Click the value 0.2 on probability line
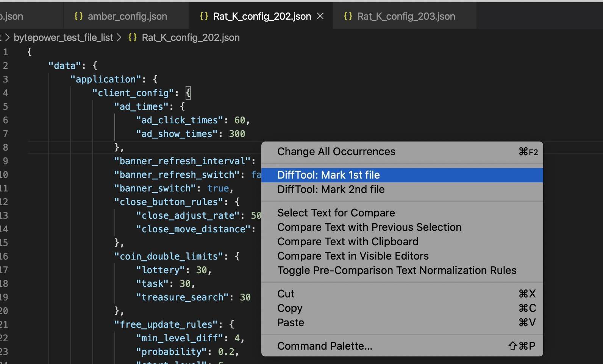The width and height of the screenshot is (603, 364). pyautogui.click(x=226, y=352)
